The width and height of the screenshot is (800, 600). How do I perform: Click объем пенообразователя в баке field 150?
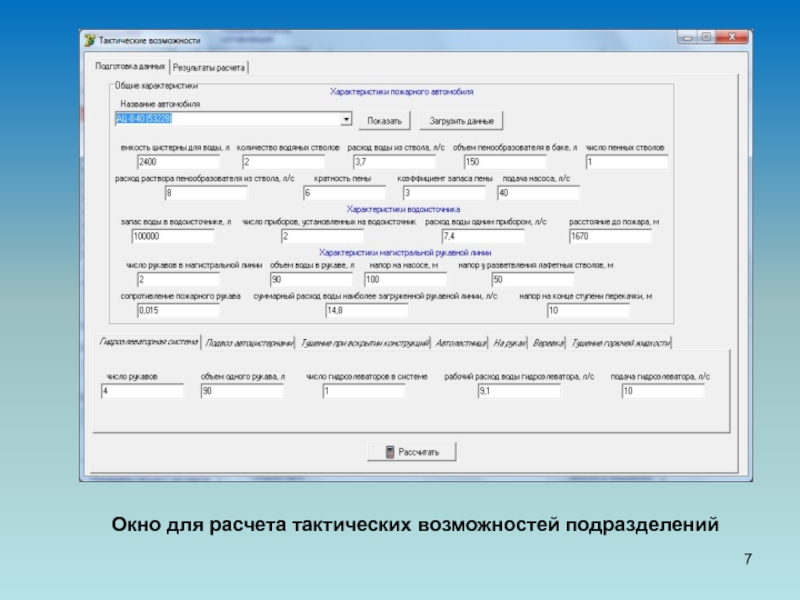[505, 162]
